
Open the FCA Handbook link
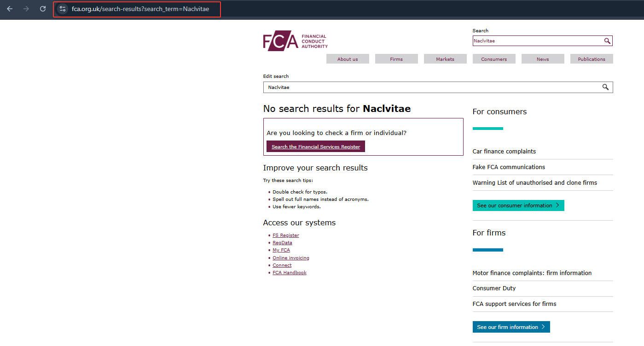coord(290,273)
